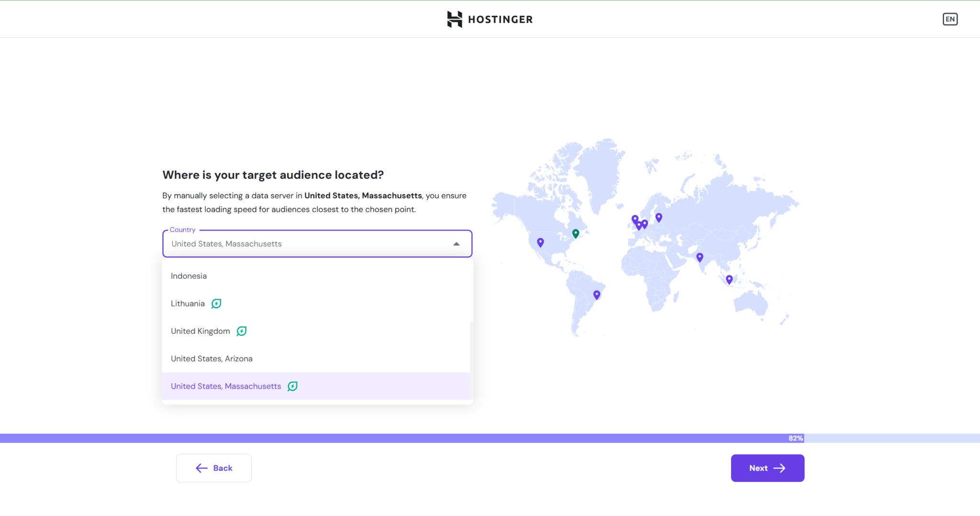Click the green leaf icon beside Lithuania
Screen dimensions: 980x516
(x=216, y=304)
